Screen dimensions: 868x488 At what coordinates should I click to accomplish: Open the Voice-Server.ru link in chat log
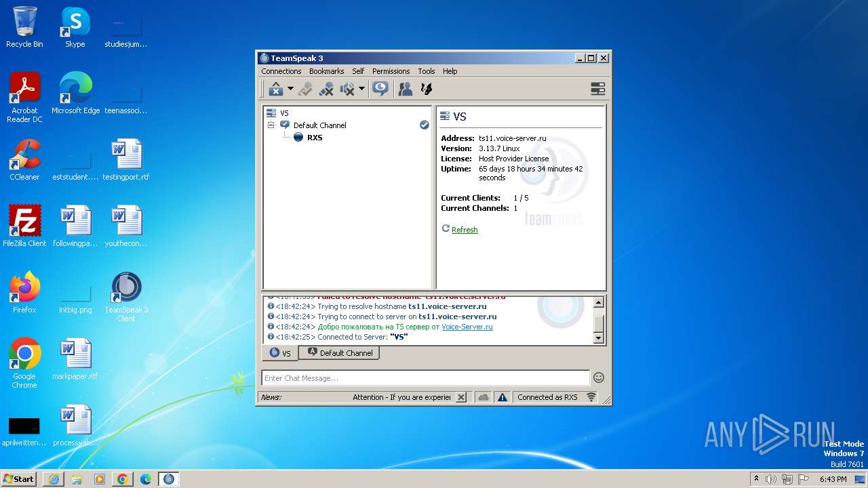pos(467,327)
